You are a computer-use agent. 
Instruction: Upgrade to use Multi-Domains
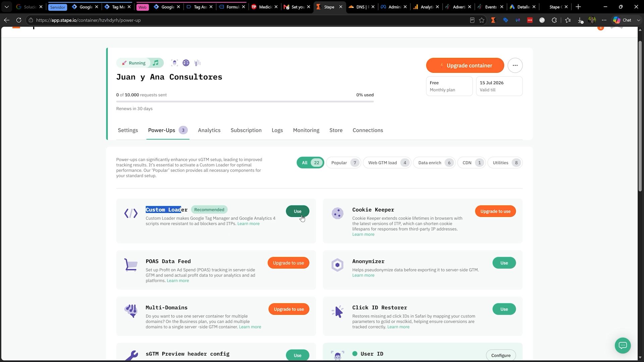click(289, 309)
